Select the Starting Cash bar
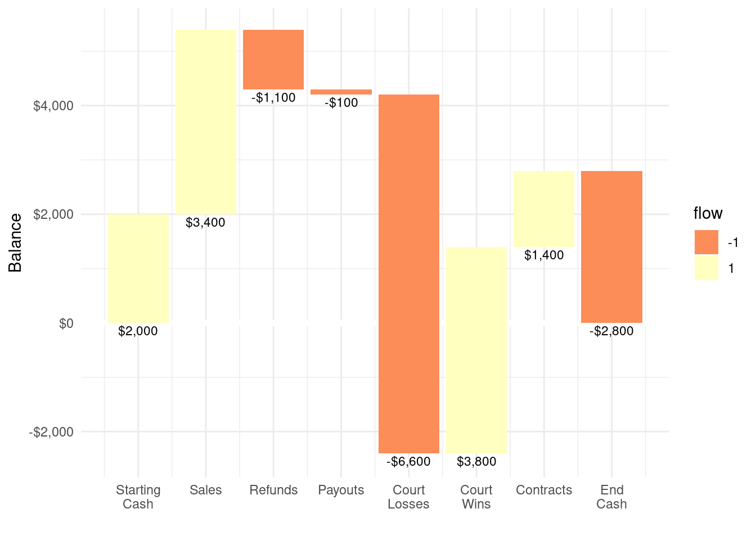Screen dimensions: 756x540 pos(138,268)
